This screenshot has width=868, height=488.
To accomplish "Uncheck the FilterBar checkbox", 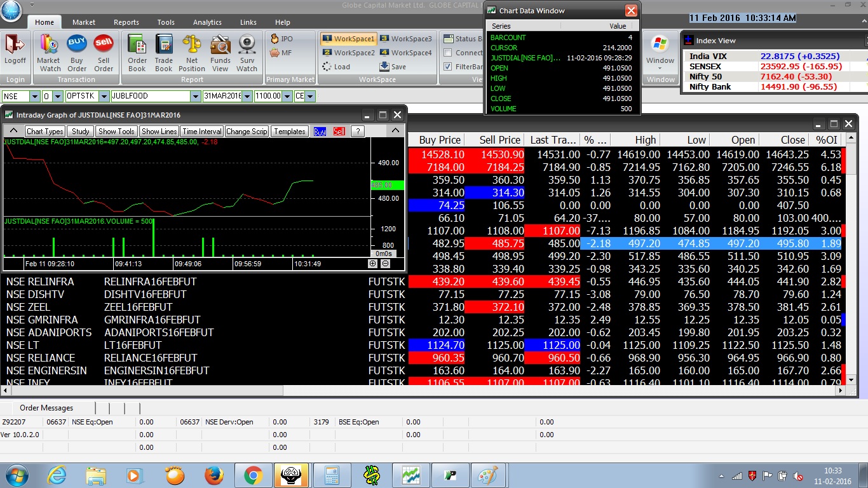I will point(448,67).
